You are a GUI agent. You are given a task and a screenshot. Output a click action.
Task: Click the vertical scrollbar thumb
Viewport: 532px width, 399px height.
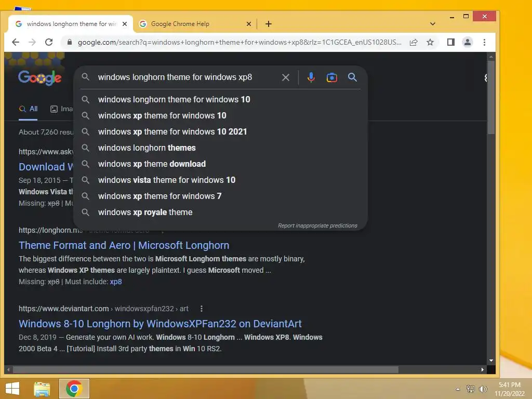point(491,98)
